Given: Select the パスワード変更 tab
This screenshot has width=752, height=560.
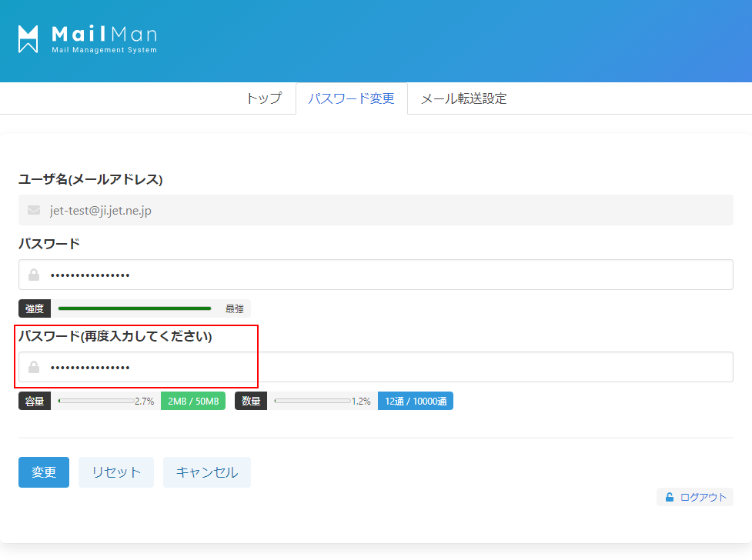Looking at the screenshot, I should point(351,98).
